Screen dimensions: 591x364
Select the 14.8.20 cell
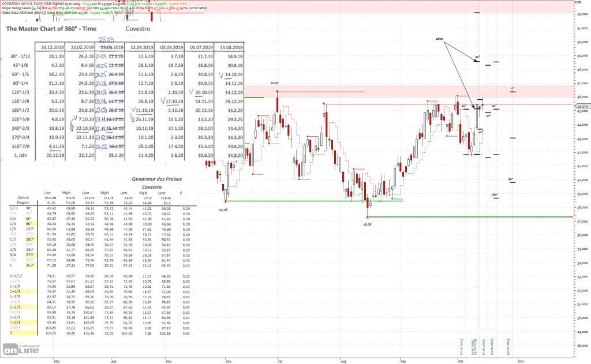[x=235, y=155]
